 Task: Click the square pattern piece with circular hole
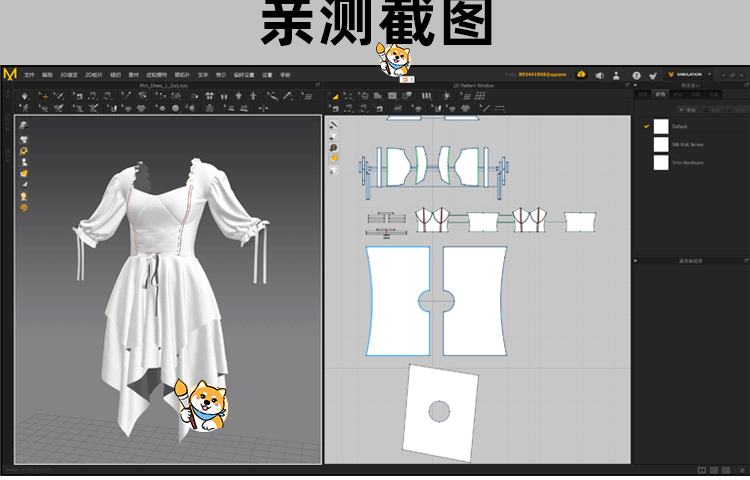pos(440,412)
